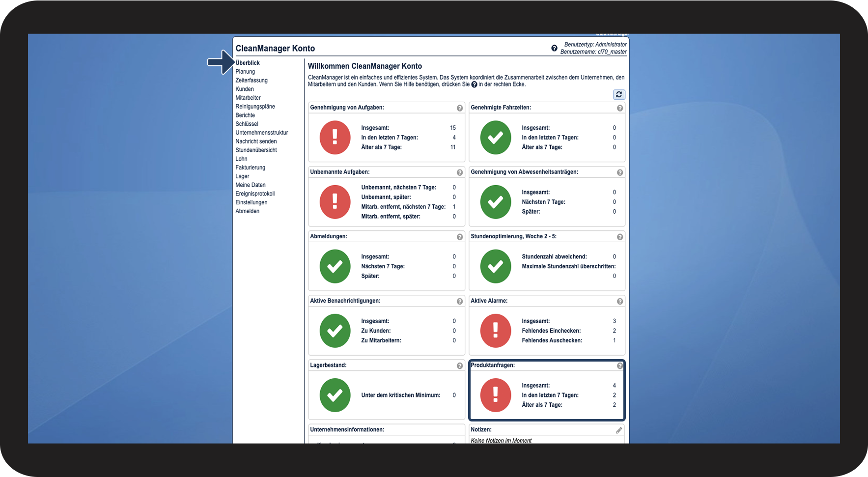Click the 'Willkommen CleanManager Konto' heading

(x=365, y=66)
